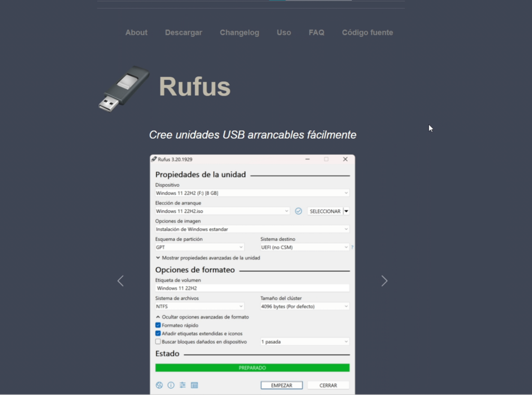This screenshot has width=532, height=395.
Task: Click the Opciones de formateo heading
Action: pyautogui.click(x=195, y=270)
